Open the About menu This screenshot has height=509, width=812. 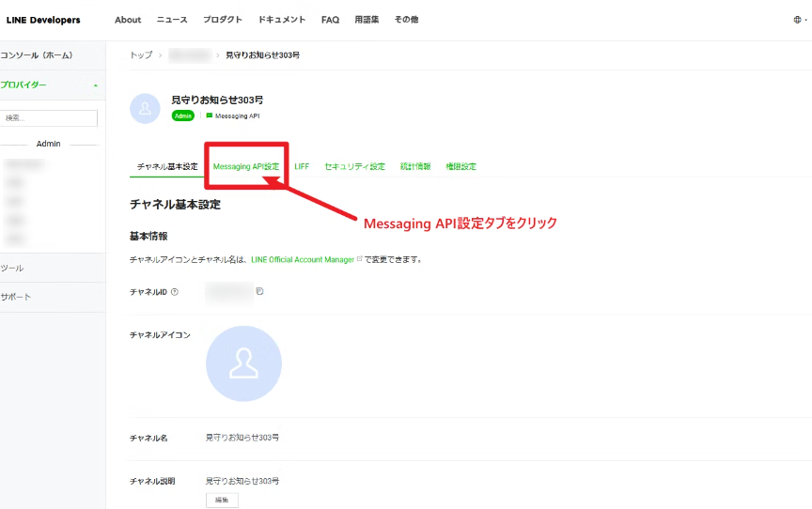coord(128,20)
